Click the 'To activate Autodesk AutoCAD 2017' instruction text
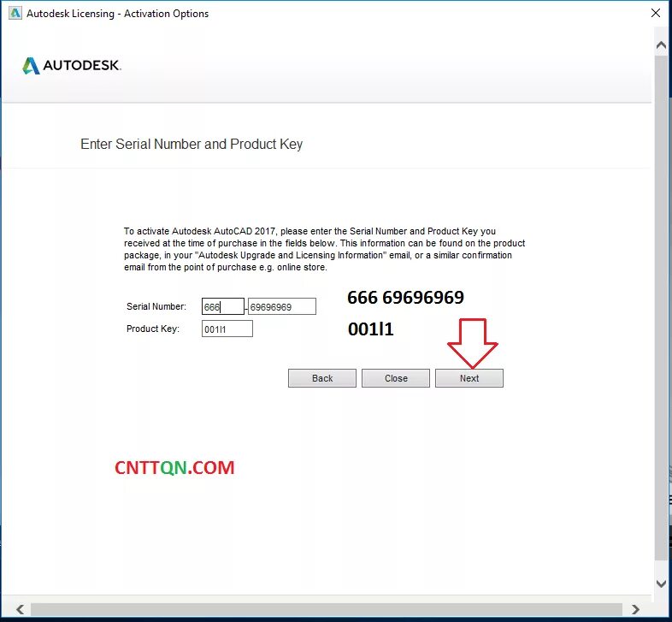 [324, 249]
